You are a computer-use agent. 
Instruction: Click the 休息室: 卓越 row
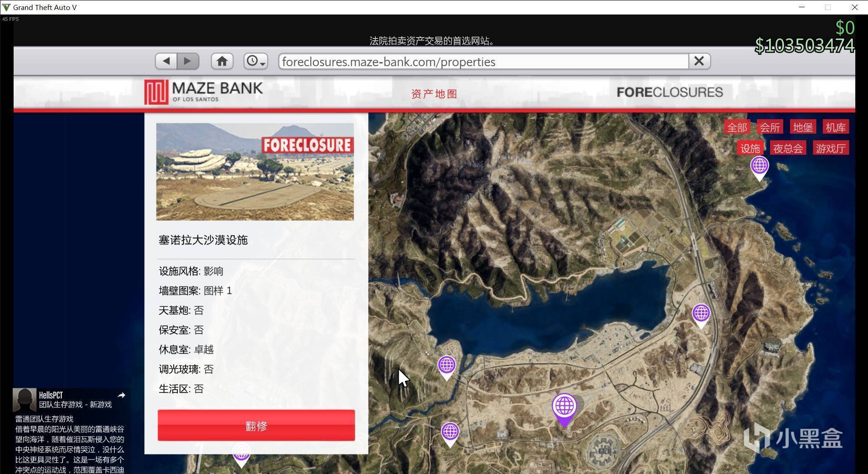pos(186,349)
